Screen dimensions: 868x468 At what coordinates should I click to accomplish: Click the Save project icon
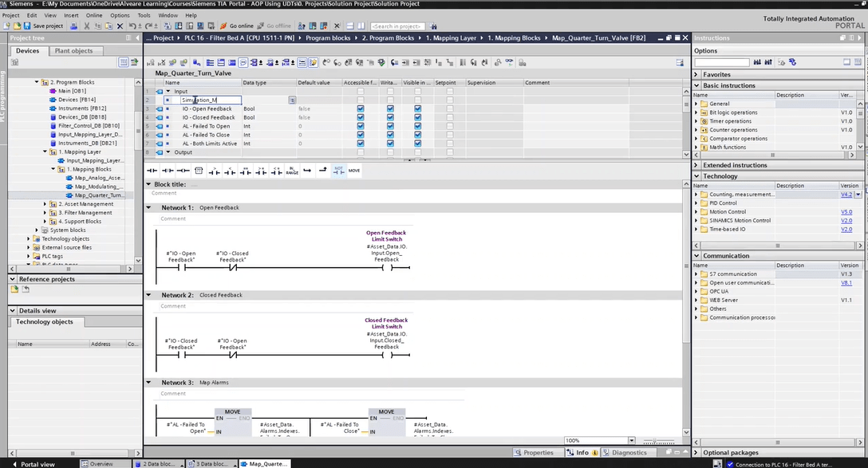[28, 26]
